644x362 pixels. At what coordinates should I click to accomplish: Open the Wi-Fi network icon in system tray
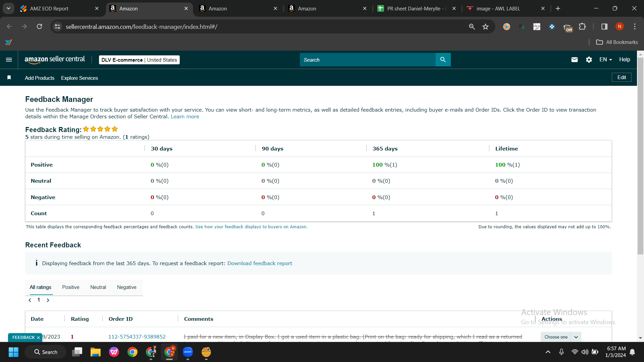point(575,352)
